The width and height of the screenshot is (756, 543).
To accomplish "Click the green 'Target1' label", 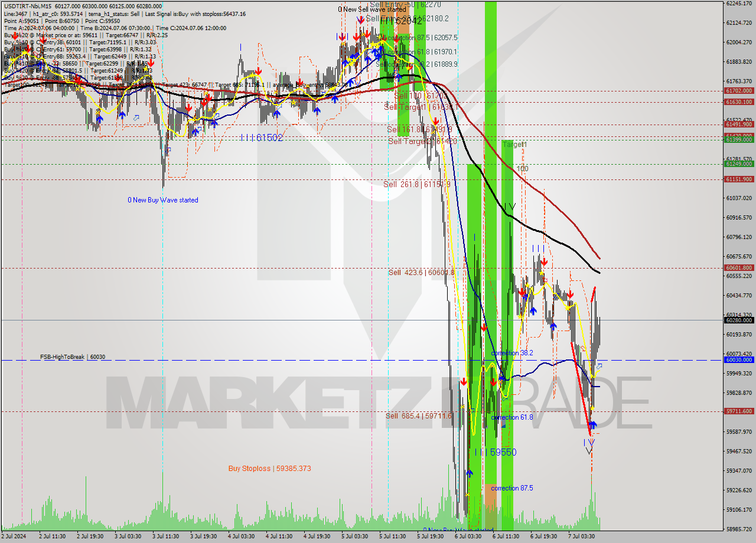I will point(514,145).
